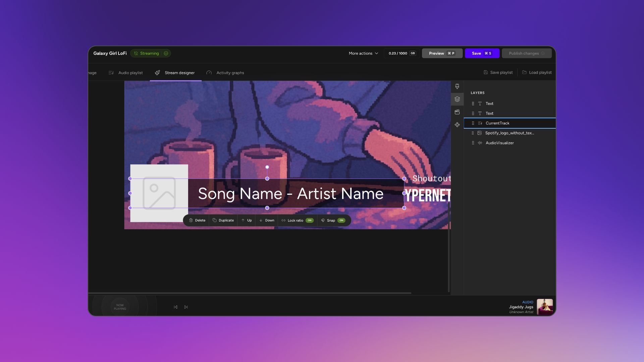Screen dimensions: 644x362
Task: Click the Streaming status indicator circle icon
Action: coord(166,53)
